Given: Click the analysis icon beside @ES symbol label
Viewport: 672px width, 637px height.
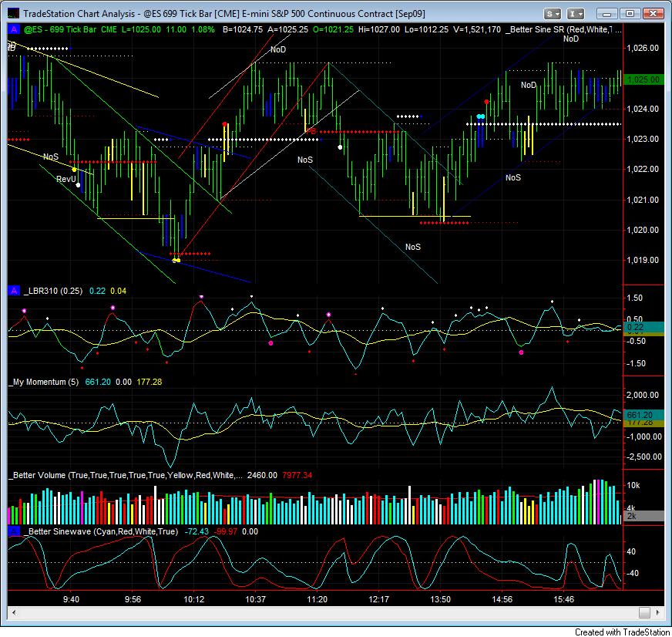Looking at the screenshot, I should point(14,29).
